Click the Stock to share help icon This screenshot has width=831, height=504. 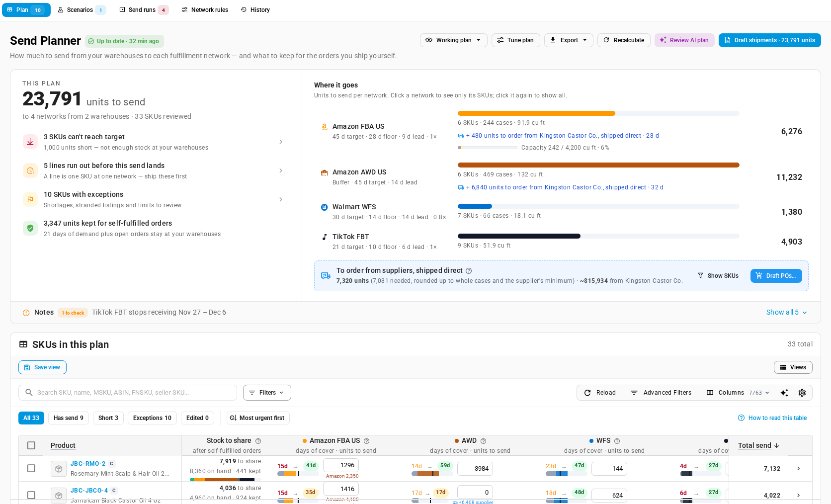pyautogui.click(x=258, y=441)
